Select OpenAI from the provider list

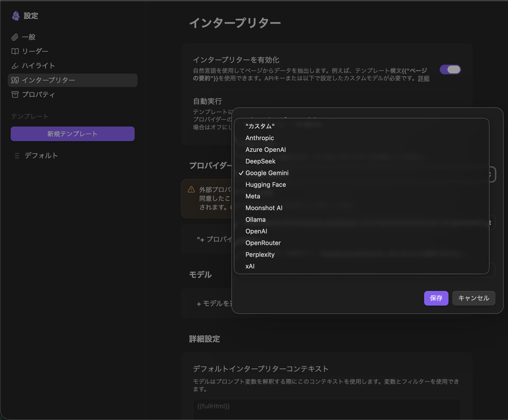click(361, 231)
